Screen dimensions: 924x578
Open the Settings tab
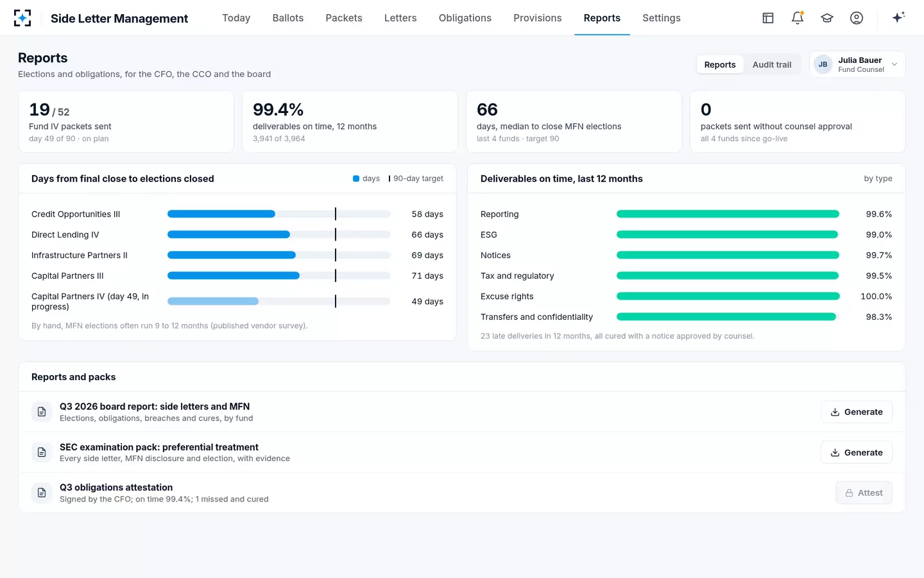tap(662, 18)
